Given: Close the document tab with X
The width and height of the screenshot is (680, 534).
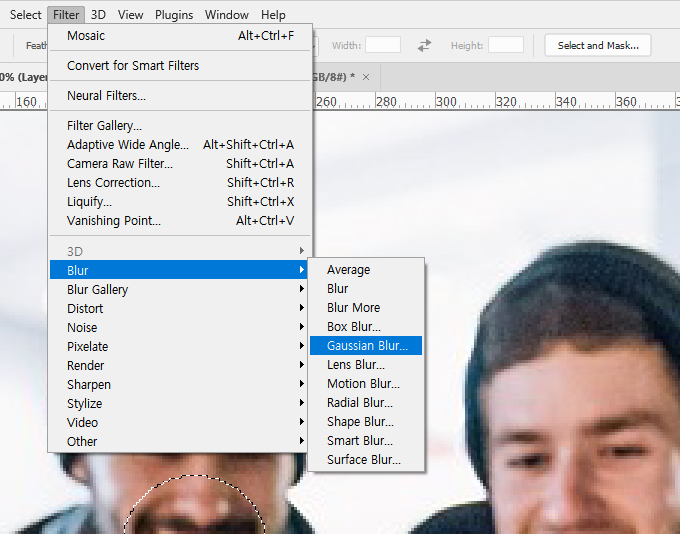Looking at the screenshot, I should (x=366, y=77).
